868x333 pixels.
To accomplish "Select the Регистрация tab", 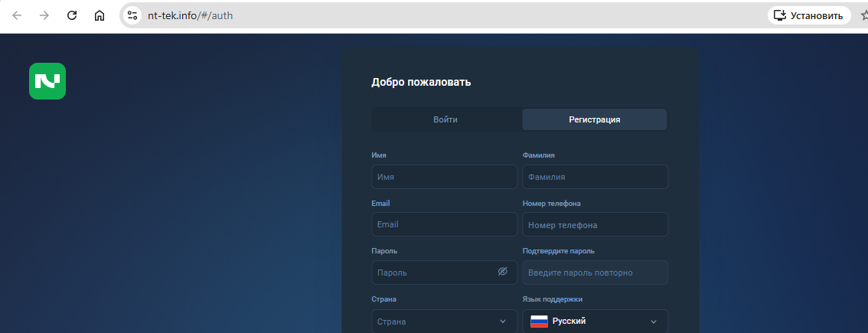I will (595, 119).
